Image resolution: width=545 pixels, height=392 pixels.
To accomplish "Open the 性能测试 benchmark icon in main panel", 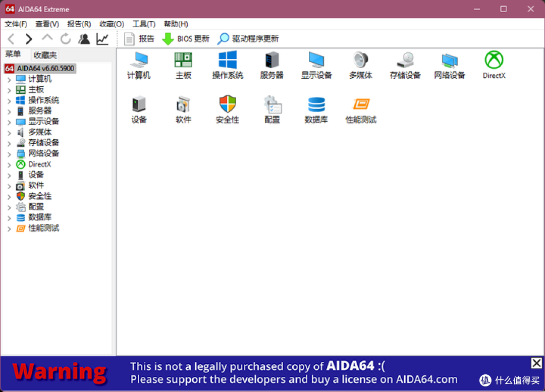I will [x=361, y=109].
